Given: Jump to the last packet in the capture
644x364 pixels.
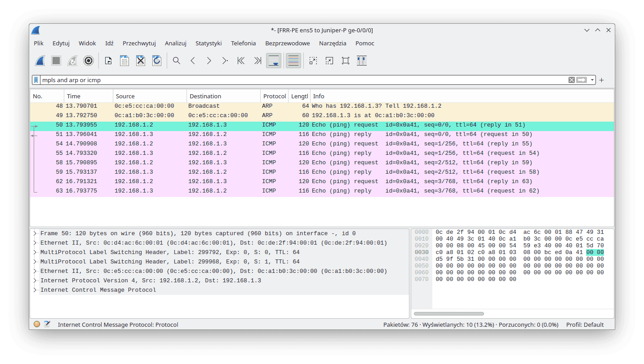Looking at the screenshot, I should pyautogui.click(x=257, y=61).
